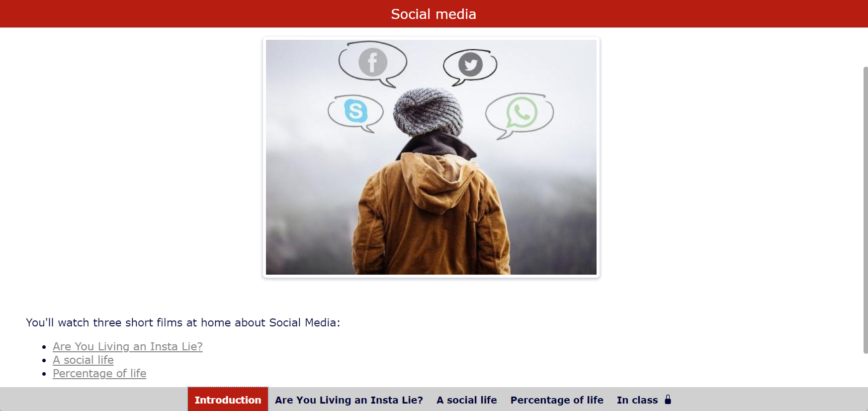
Task: Click the lock icon beside In class
Action: pyautogui.click(x=668, y=400)
